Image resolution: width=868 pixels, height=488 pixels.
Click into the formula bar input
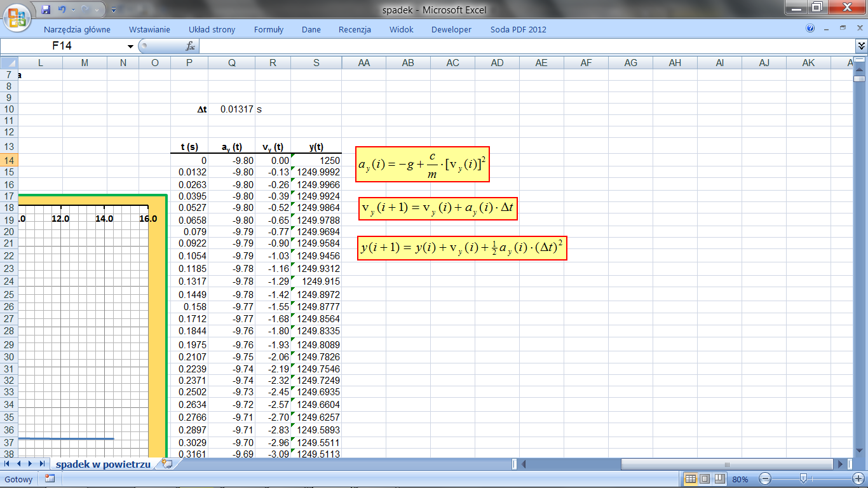pos(527,46)
